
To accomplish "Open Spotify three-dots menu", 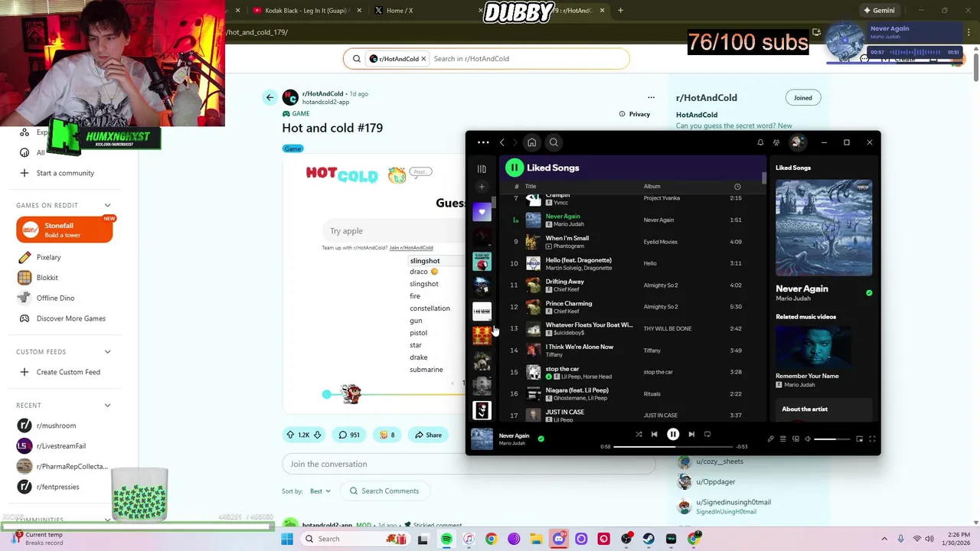I will pos(483,142).
